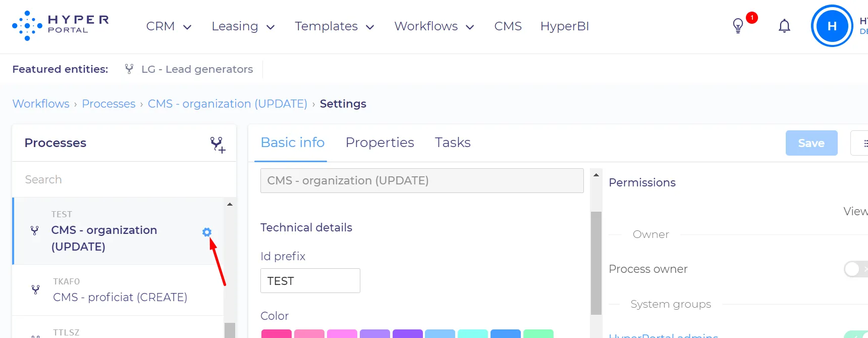The width and height of the screenshot is (868, 338).
Task: Expand the Leasing menu
Action: [243, 26]
